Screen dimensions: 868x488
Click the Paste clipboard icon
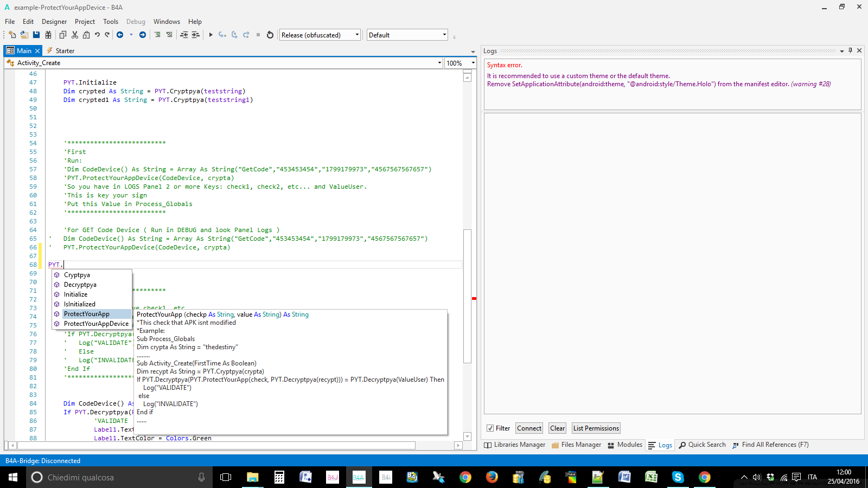(x=86, y=35)
